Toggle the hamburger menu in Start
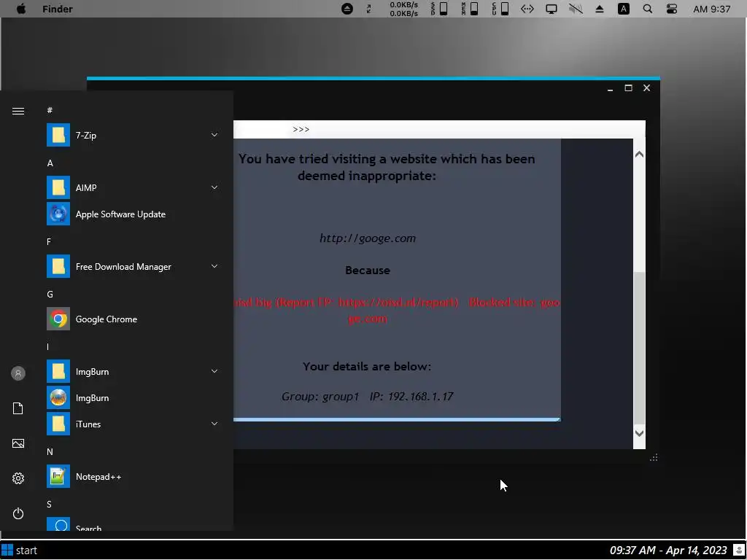Viewport: 747px width, 560px height. (x=18, y=111)
